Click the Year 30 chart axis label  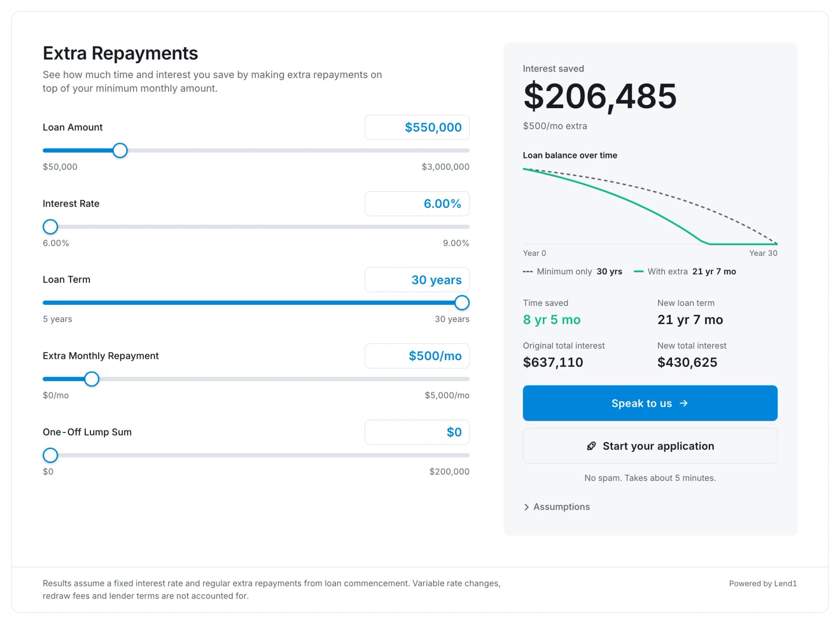tap(763, 253)
